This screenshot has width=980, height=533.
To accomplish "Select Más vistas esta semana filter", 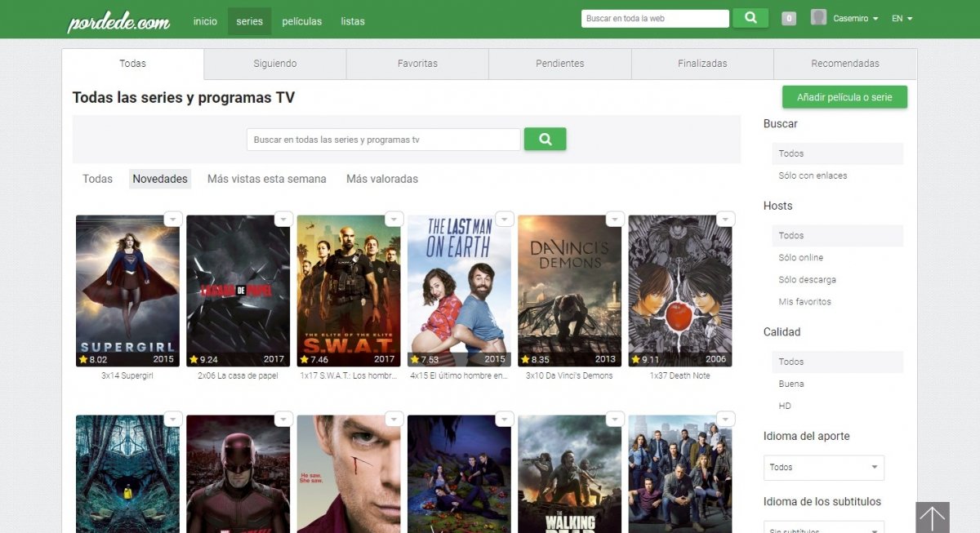I will tap(266, 179).
